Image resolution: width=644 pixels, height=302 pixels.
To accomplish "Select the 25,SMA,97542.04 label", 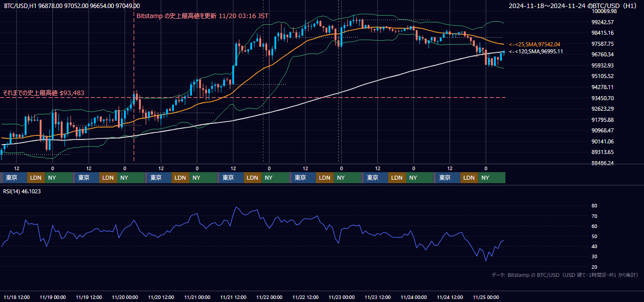I will pos(535,45).
